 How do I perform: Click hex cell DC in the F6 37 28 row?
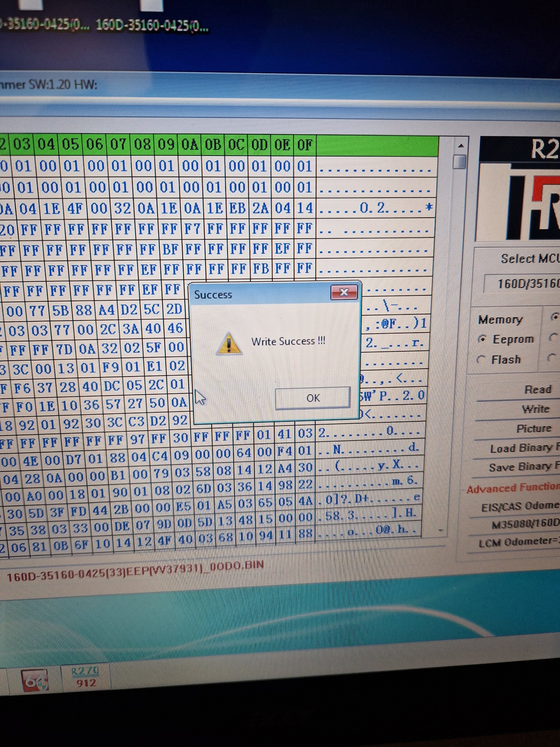111,386
